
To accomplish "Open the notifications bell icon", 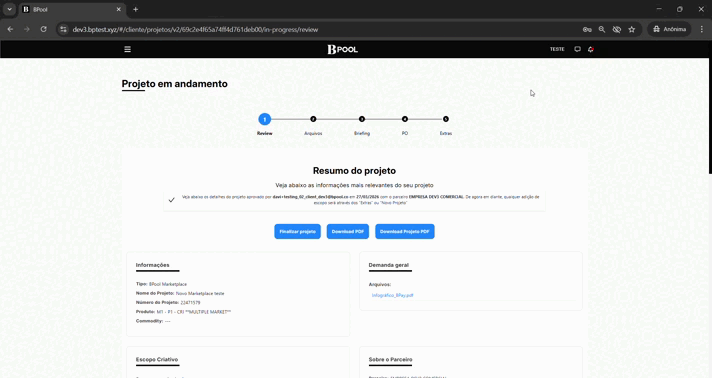I will [x=591, y=49].
